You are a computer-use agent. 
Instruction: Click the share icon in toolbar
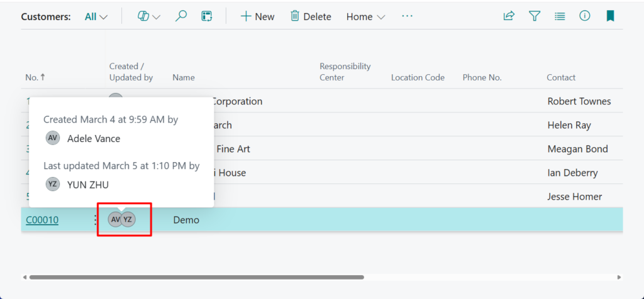click(x=509, y=16)
